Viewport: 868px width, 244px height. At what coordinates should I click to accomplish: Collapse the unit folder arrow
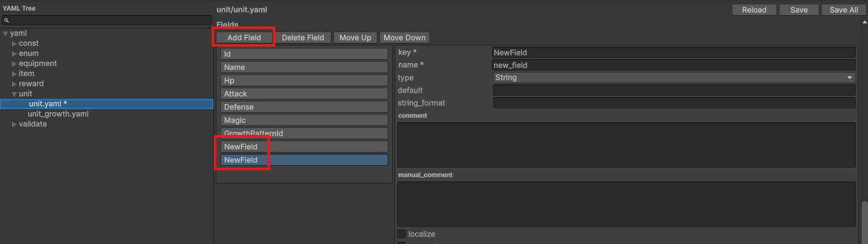(x=15, y=94)
